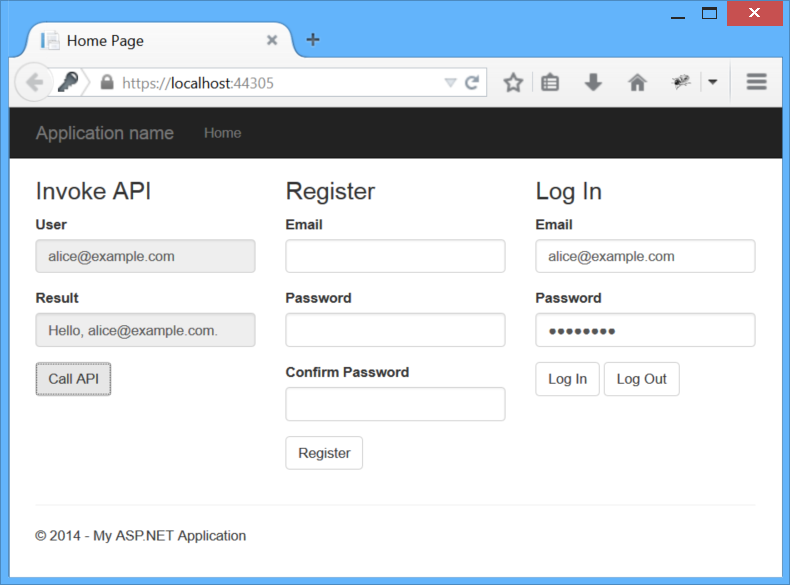Show bookmarks list icon
This screenshot has height=585, width=790.
point(550,83)
